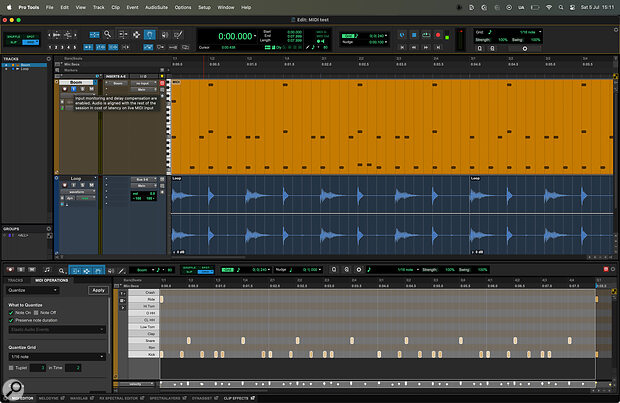
Task: Click the first Quantize Q button
Action: tap(480, 48)
